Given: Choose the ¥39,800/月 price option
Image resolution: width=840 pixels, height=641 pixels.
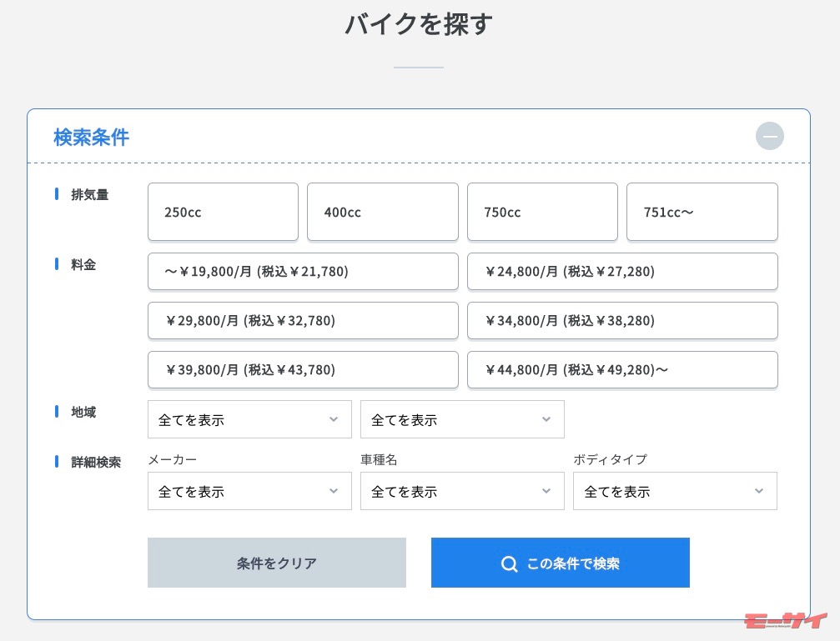Looking at the screenshot, I should tap(303, 369).
